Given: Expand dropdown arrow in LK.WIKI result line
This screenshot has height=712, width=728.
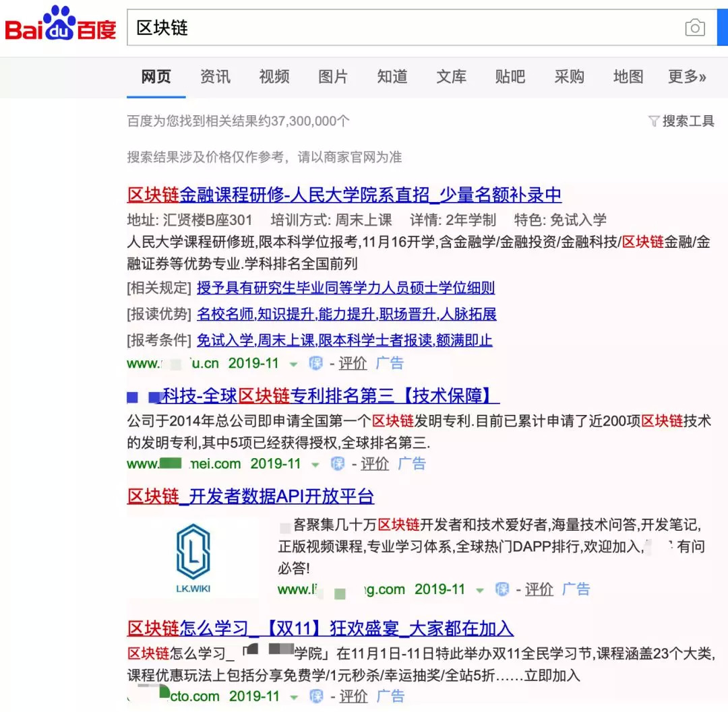Looking at the screenshot, I should [x=480, y=590].
